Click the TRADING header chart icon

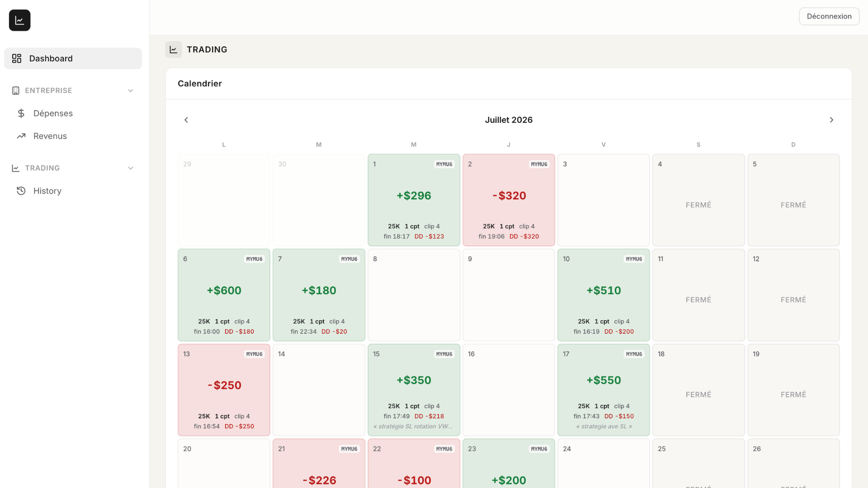[x=174, y=50]
